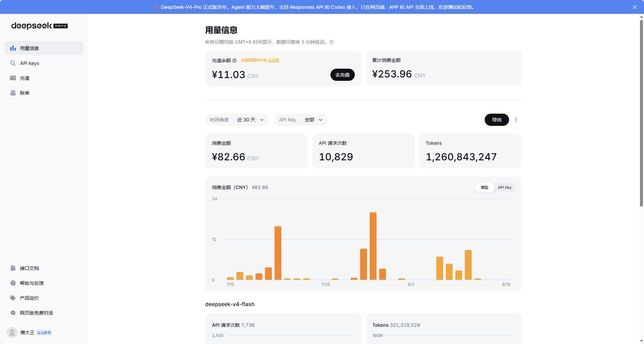The image size is (644, 344).
Task: Dismiss the DeepSeek-V4-Pro announcement banner
Action: pyautogui.click(x=635, y=7)
